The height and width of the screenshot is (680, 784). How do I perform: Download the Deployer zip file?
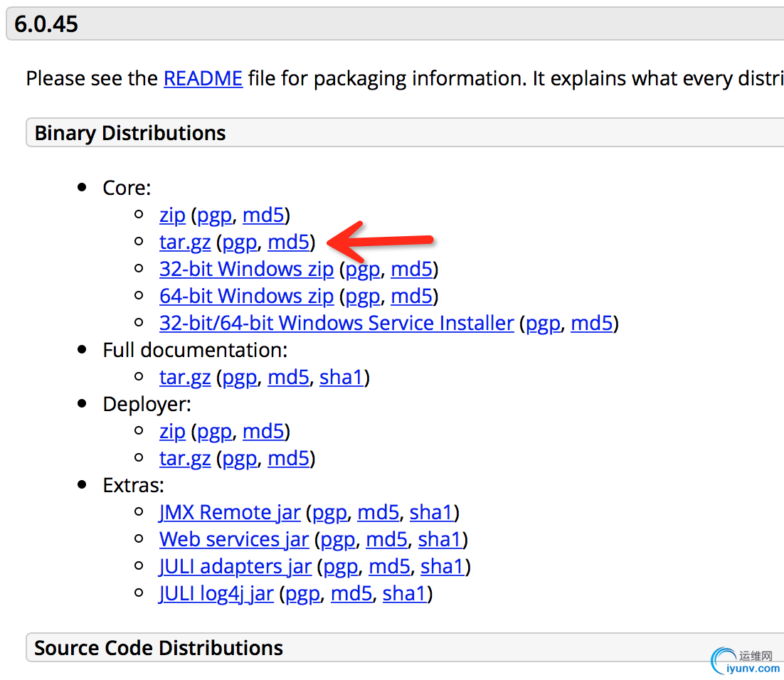tap(172, 432)
